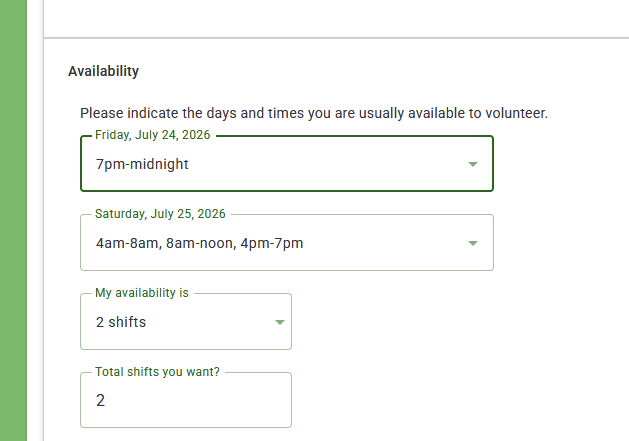
Task: Click the Availability section heading
Action: coord(103,71)
